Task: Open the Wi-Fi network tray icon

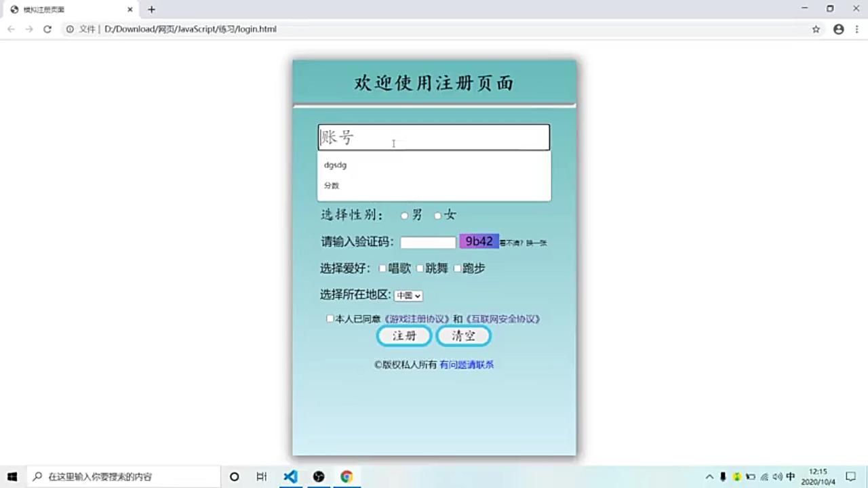Action: click(764, 476)
